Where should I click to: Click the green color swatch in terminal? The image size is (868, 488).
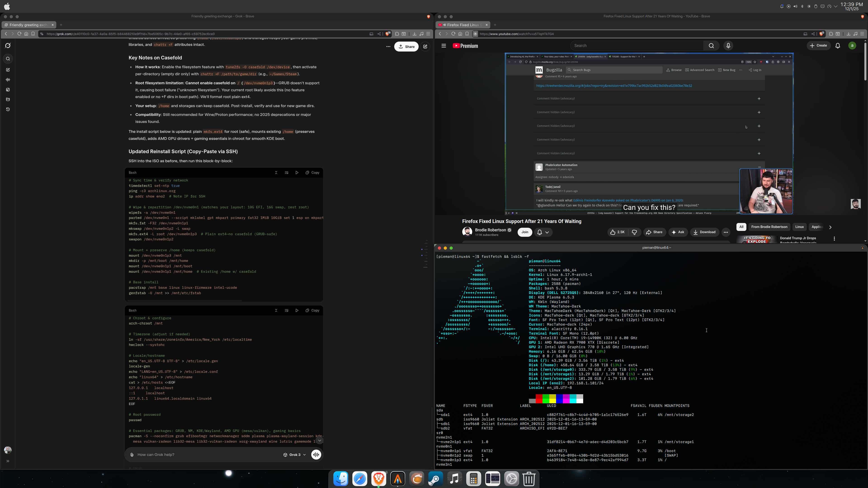click(x=545, y=399)
